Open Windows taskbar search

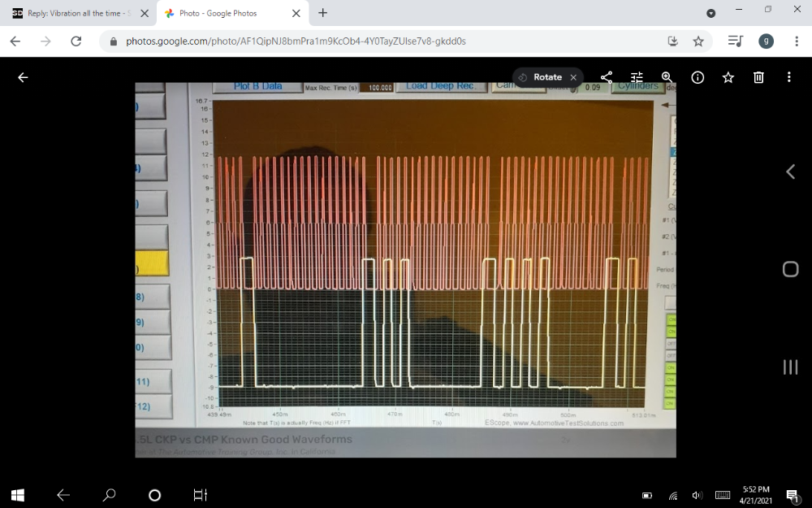109,495
